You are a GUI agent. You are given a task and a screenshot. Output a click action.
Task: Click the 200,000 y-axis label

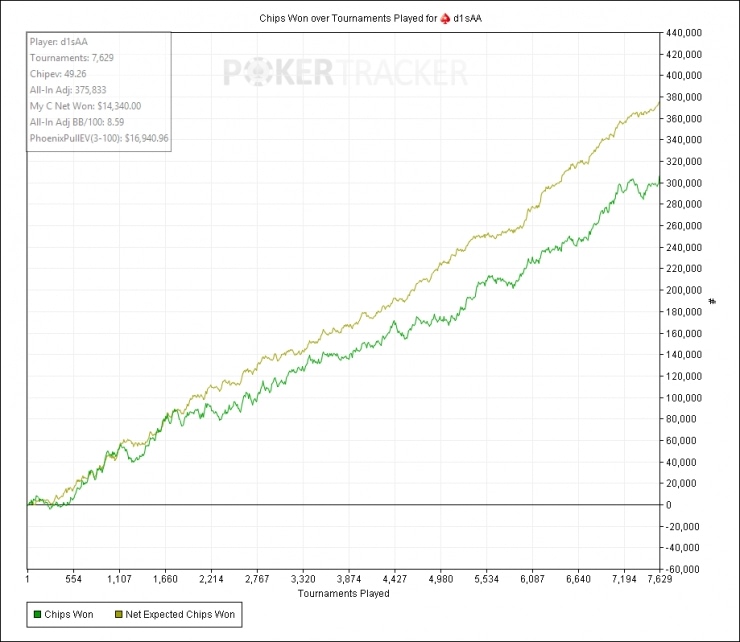684,290
